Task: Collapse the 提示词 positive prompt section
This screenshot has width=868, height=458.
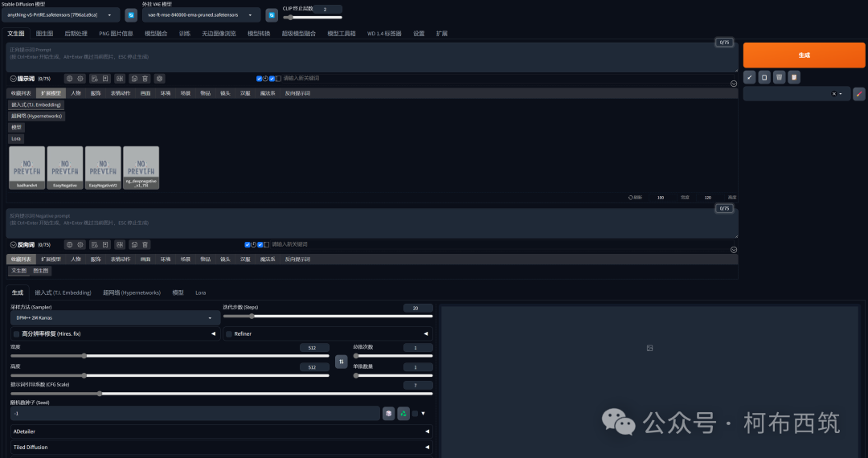Action: pyautogui.click(x=14, y=79)
